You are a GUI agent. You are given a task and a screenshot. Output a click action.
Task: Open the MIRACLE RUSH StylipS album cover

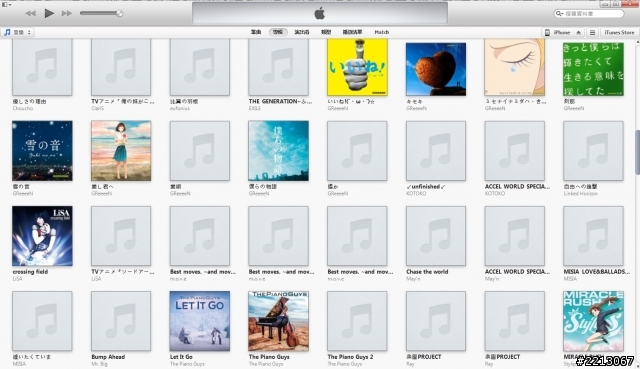click(x=593, y=321)
